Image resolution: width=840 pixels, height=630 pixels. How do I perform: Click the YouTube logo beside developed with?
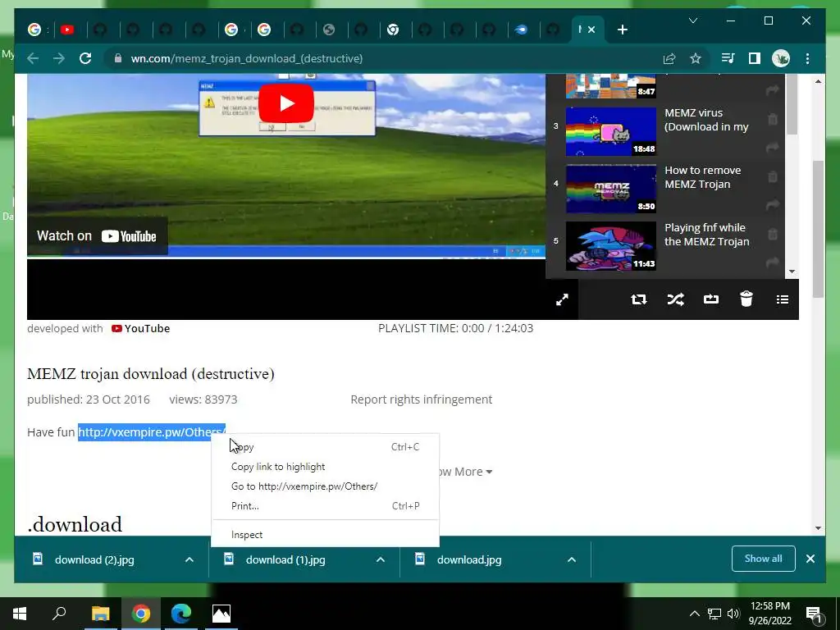point(140,328)
